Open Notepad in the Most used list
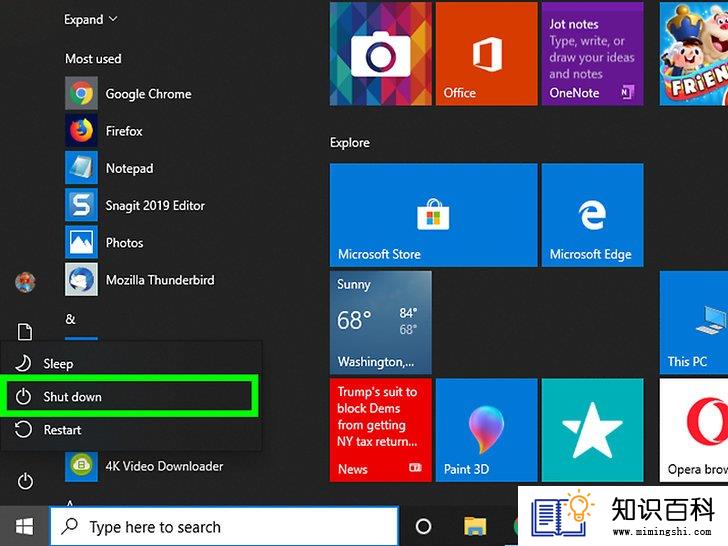 coord(109,168)
